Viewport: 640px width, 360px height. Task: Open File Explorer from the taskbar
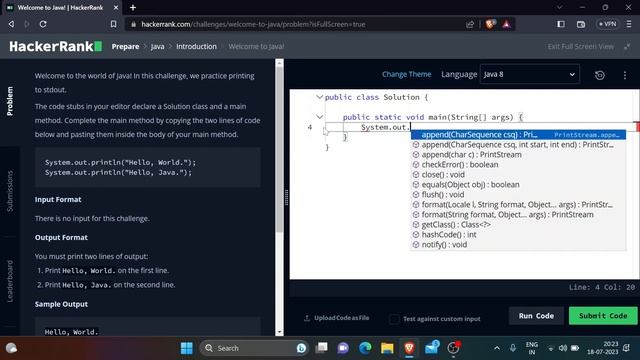(387, 348)
